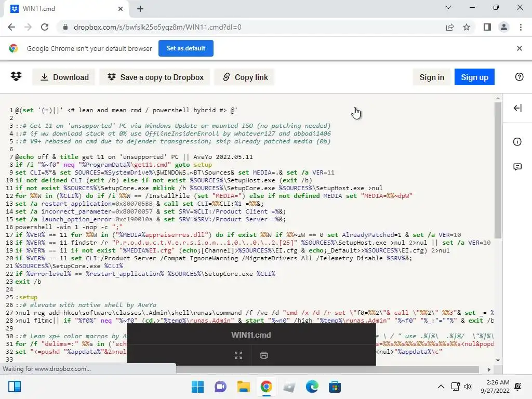Select the WIN11.cmd browser tab

click(66, 9)
